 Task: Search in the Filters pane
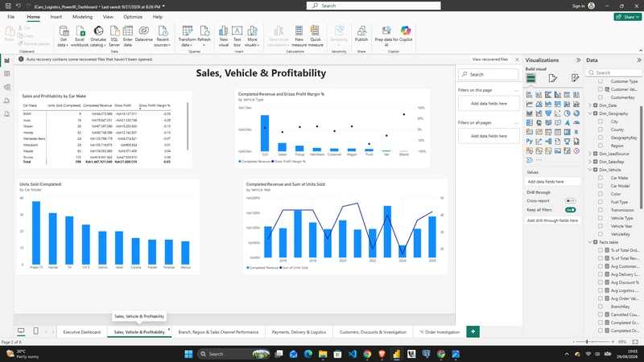(489, 74)
